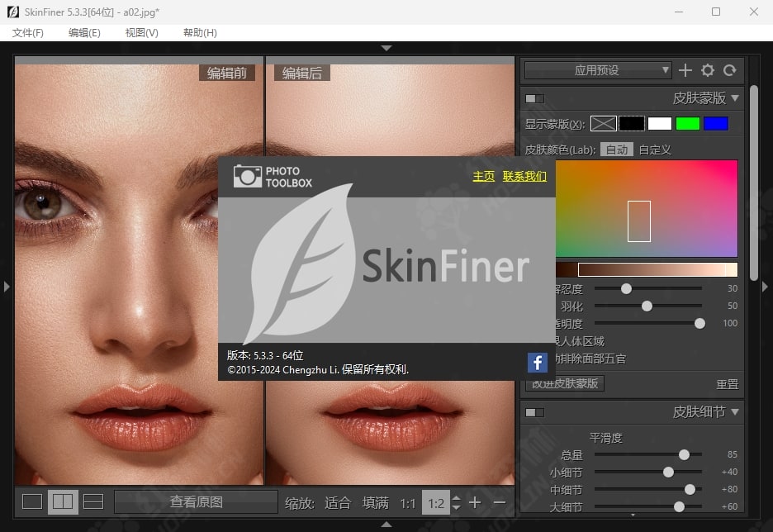Zoom out with the minus icon

[500, 502]
